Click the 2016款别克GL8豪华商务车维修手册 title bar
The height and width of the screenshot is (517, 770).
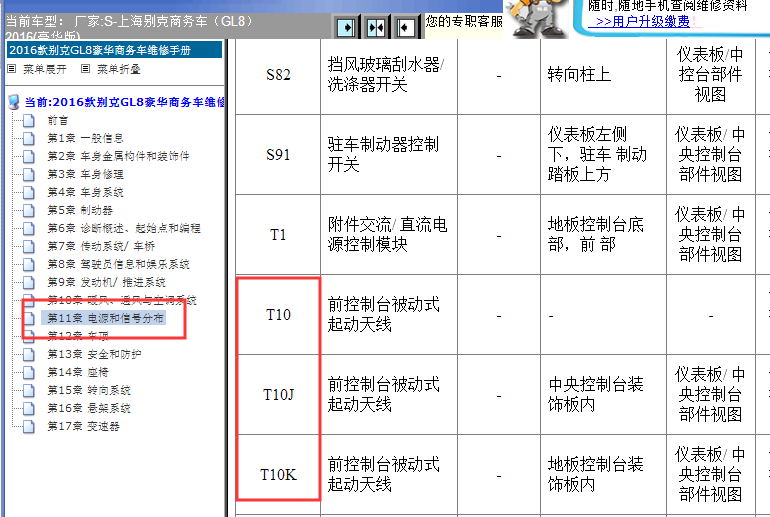(114, 50)
